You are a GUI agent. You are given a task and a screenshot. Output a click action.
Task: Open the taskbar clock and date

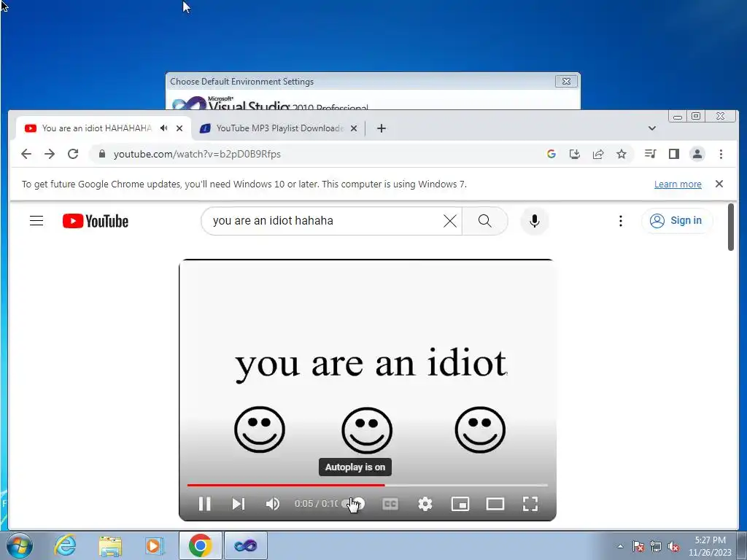(710, 546)
